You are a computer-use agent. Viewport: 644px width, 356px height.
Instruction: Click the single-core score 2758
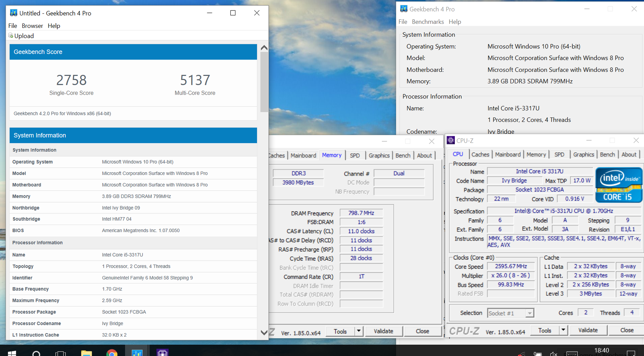[71, 80]
